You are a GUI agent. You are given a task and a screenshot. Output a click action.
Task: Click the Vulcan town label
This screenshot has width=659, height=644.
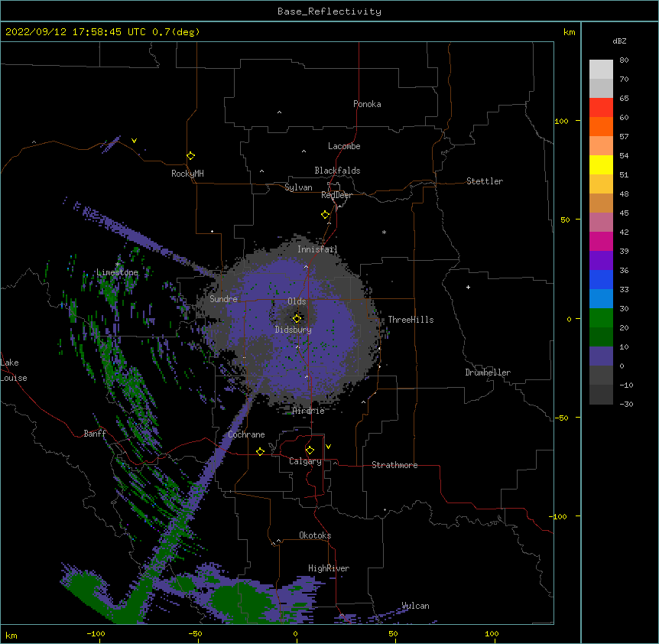pyautogui.click(x=415, y=606)
